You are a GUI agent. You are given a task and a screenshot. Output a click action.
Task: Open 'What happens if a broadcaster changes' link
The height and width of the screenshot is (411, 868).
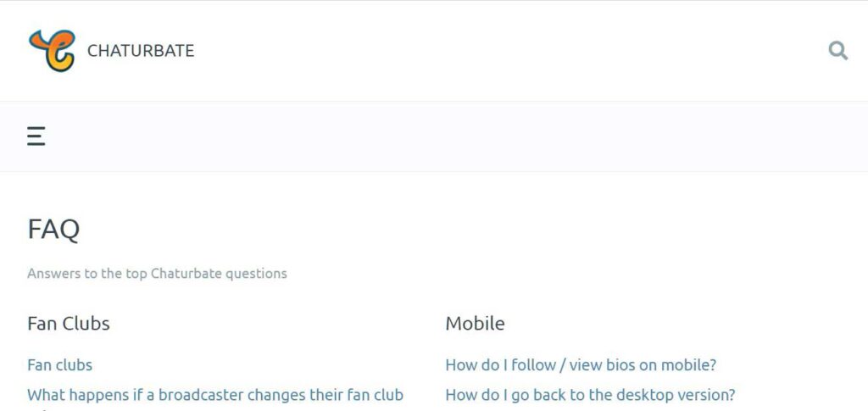pyautogui.click(x=215, y=395)
